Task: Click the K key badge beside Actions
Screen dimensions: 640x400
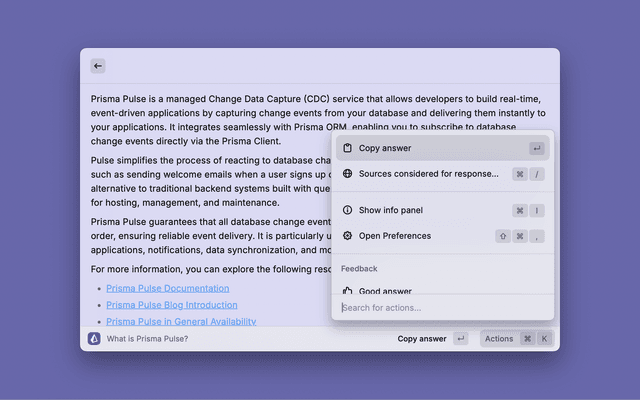Action: pyautogui.click(x=545, y=339)
